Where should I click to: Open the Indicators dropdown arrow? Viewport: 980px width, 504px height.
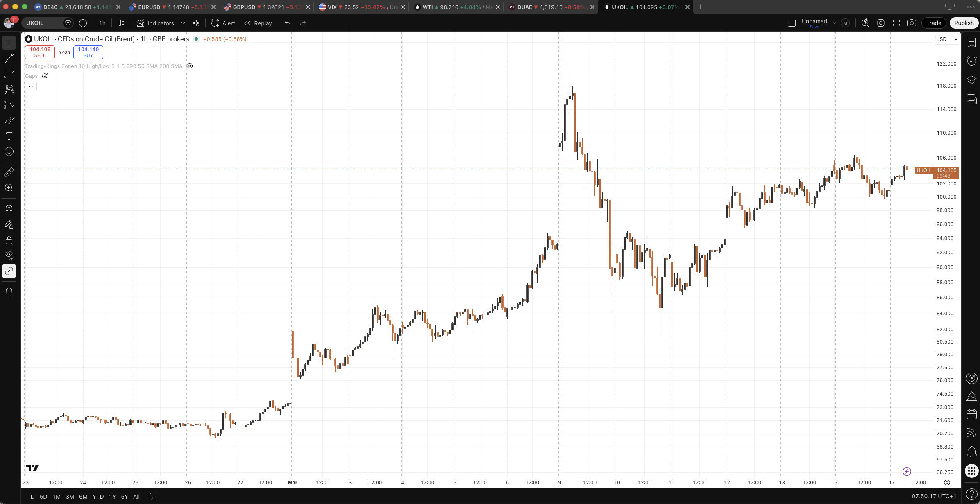coord(183,23)
